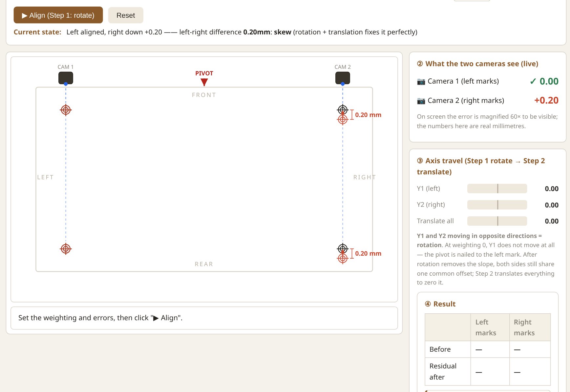This screenshot has width=570, height=392.
Task: Click the Residual after row label
Action: [443, 372]
